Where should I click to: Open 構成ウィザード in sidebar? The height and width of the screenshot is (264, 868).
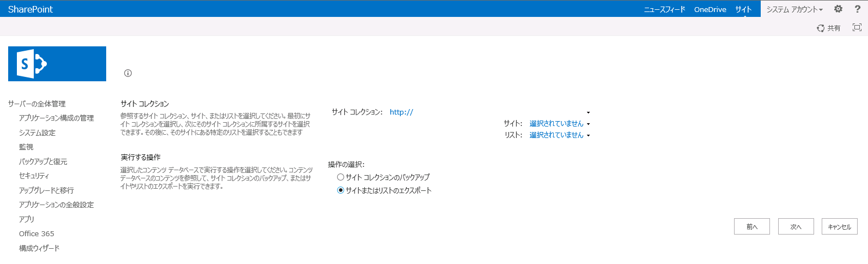39,248
